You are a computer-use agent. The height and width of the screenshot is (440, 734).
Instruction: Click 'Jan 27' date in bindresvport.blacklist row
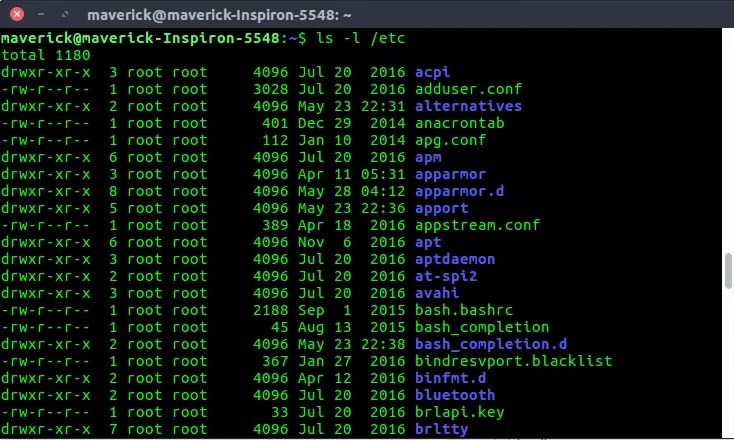(x=324, y=361)
